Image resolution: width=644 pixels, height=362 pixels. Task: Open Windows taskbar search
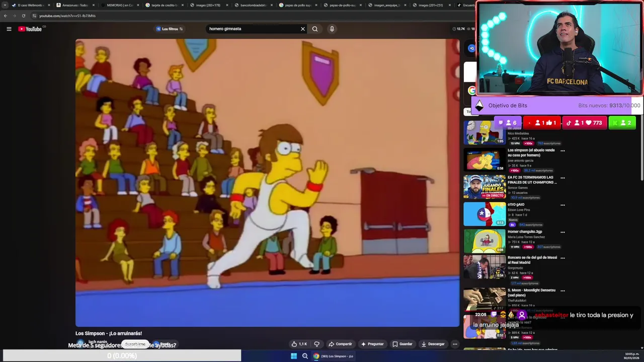pos(305,356)
